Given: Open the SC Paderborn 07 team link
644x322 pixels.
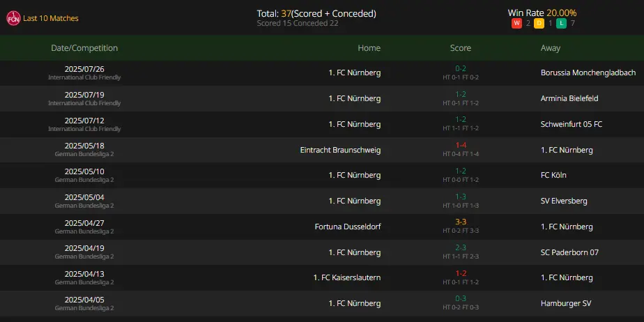Looking at the screenshot, I should pyautogui.click(x=569, y=252).
